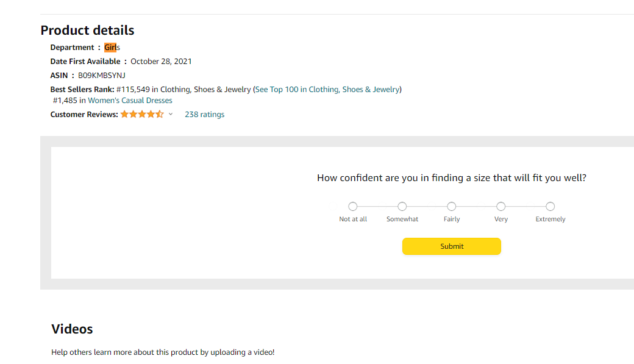The height and width of the screenshot is (364, 634).
Task: Click the Product details heading
Action: 87,30
